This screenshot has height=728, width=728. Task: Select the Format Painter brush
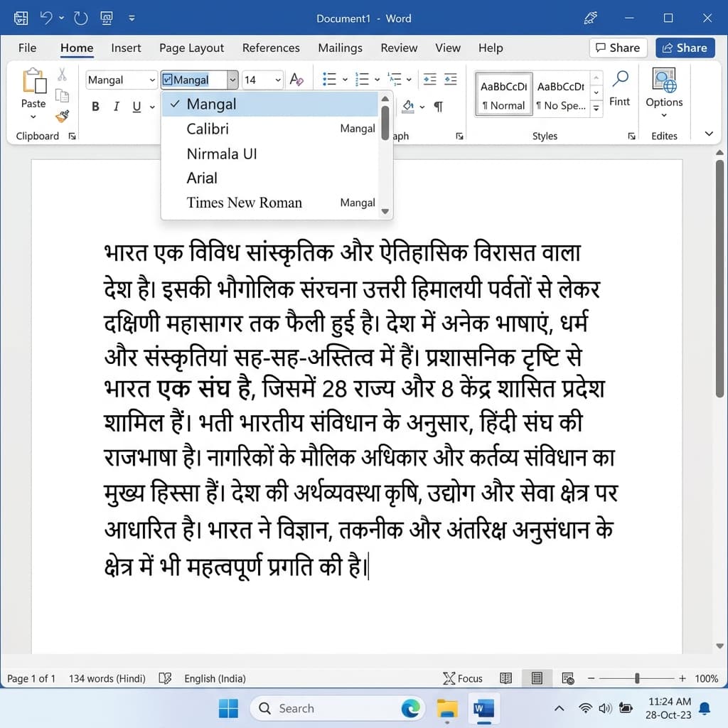click(x=62, y=116)
